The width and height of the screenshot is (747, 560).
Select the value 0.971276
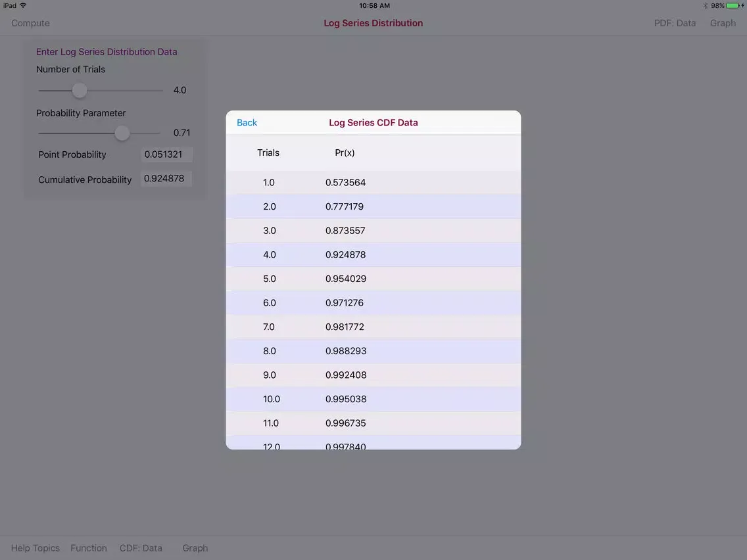[345, 303]
